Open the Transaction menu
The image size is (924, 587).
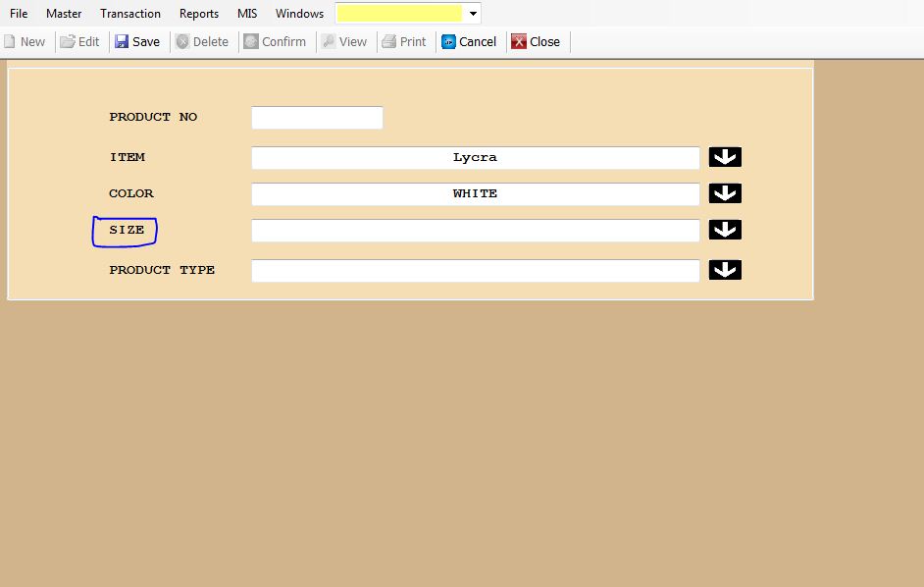click(x=130, y=14)
